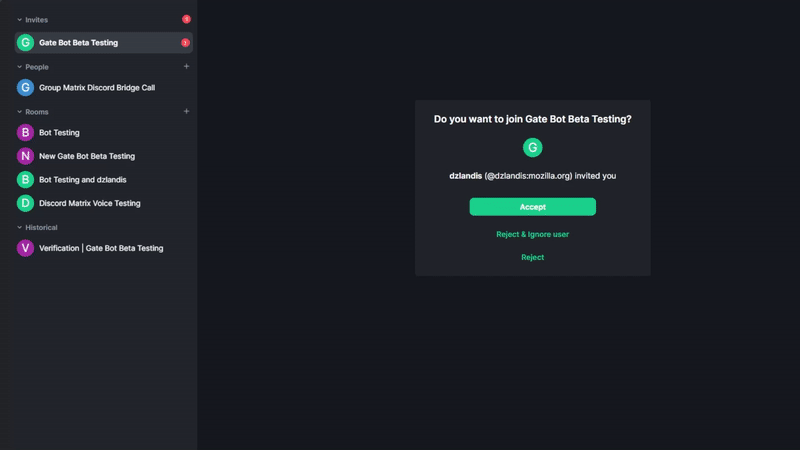Click the Gate Bot Beta Testing avatar in sidebar
Screen dimensions: 800x450
[26, 43]
